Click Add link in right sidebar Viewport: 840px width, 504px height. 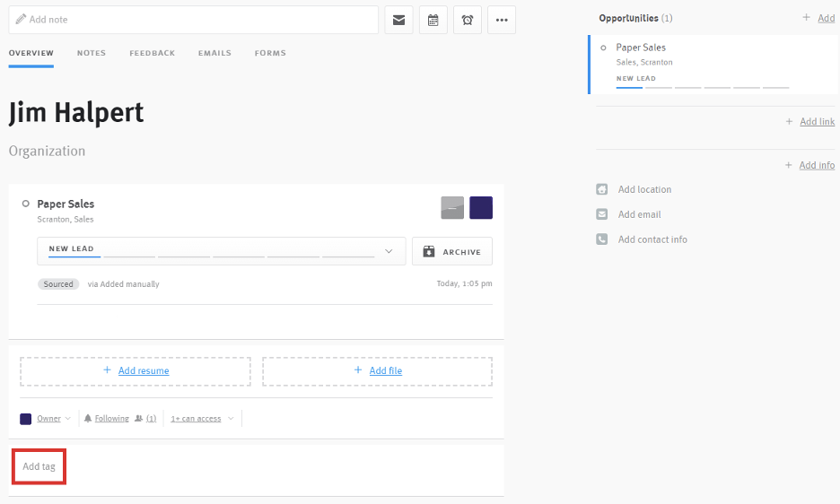tap(818, 122)
